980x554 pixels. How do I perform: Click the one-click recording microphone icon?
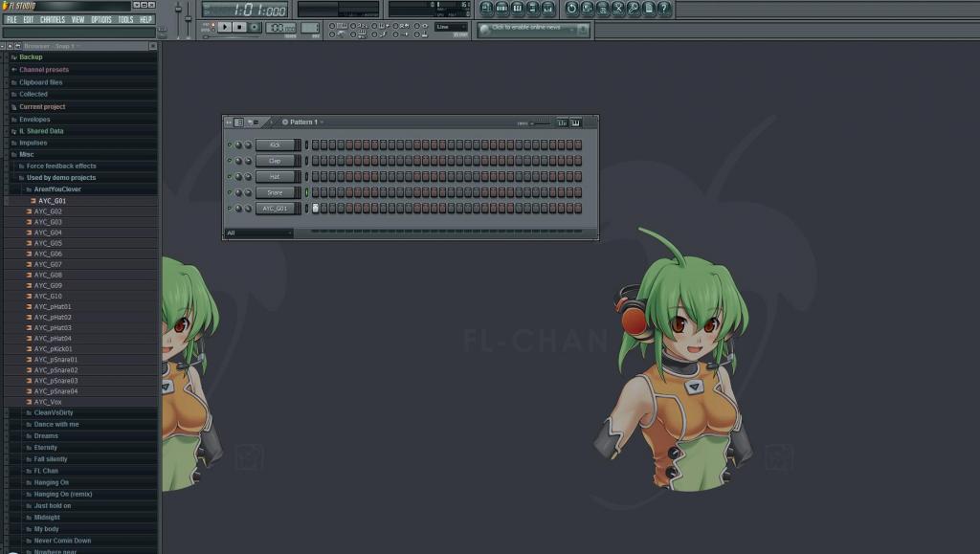[634, 9]
